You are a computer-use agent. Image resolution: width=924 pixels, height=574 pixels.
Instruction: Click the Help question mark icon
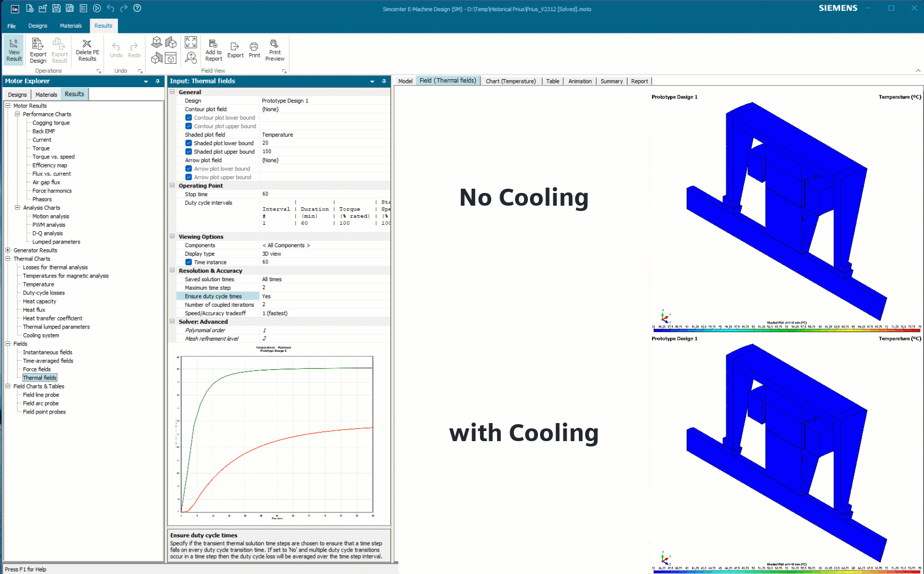[137, 8]
